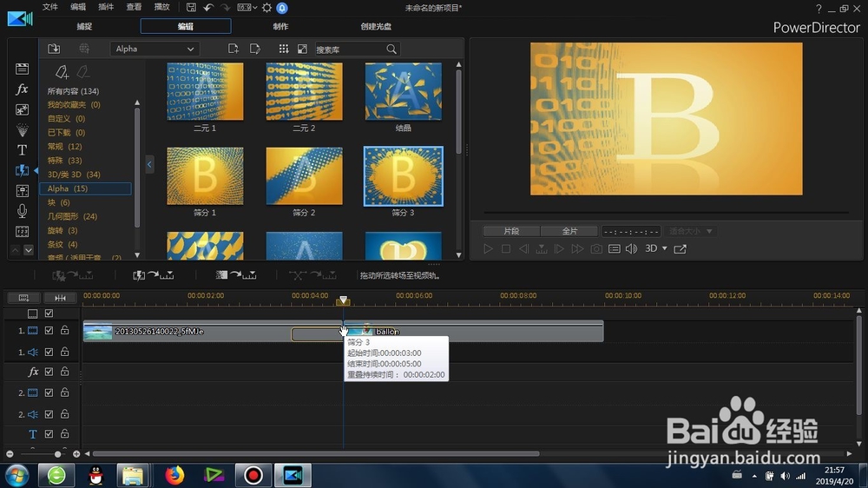868x488 pixels.
Task: Click the add new tag icon
Action: [x=62, y=72]
